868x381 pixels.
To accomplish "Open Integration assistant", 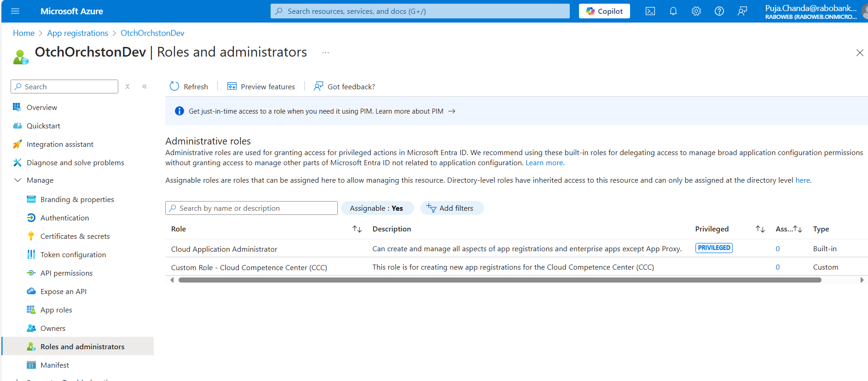I will 60,144.
